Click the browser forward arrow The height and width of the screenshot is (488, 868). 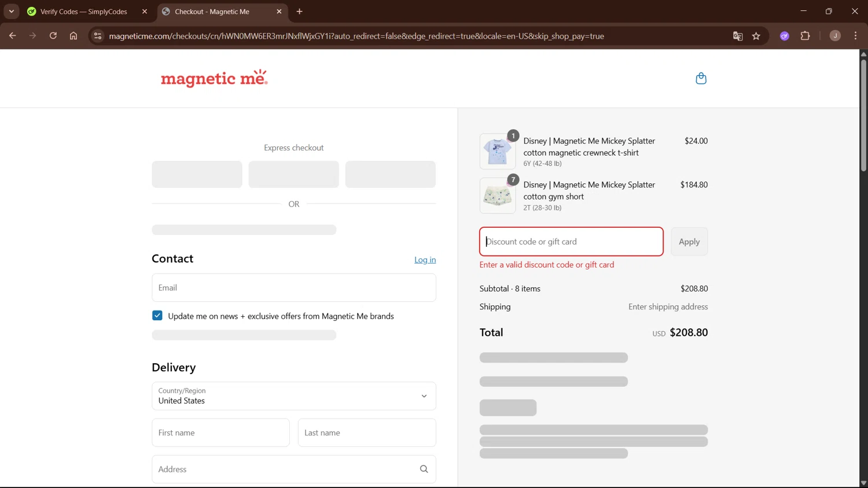pyautogui.click(x=32, y=36)
